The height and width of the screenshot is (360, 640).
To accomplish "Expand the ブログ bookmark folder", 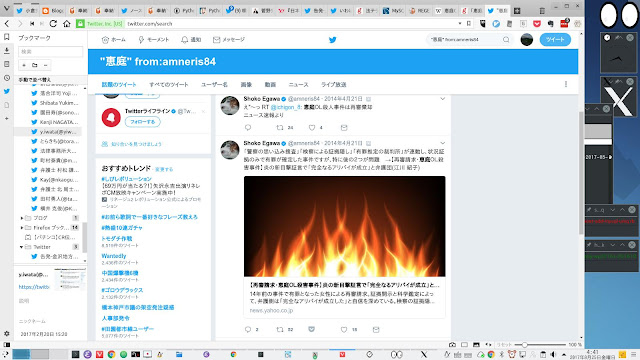I will 22,218.
